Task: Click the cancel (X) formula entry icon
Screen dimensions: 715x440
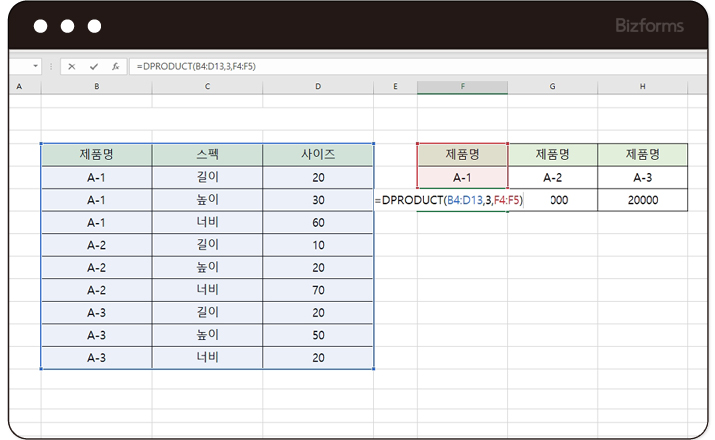Action: point(72,66)
